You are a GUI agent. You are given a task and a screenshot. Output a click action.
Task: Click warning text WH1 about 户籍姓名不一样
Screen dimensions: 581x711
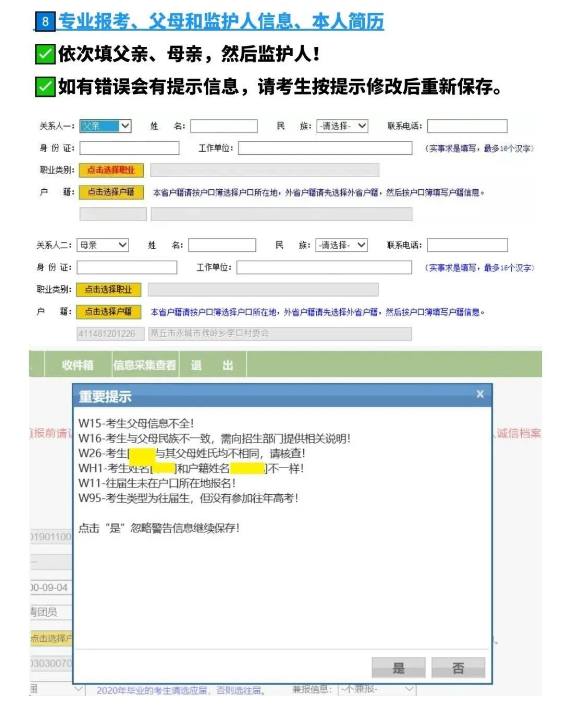(x=191, y=468)
